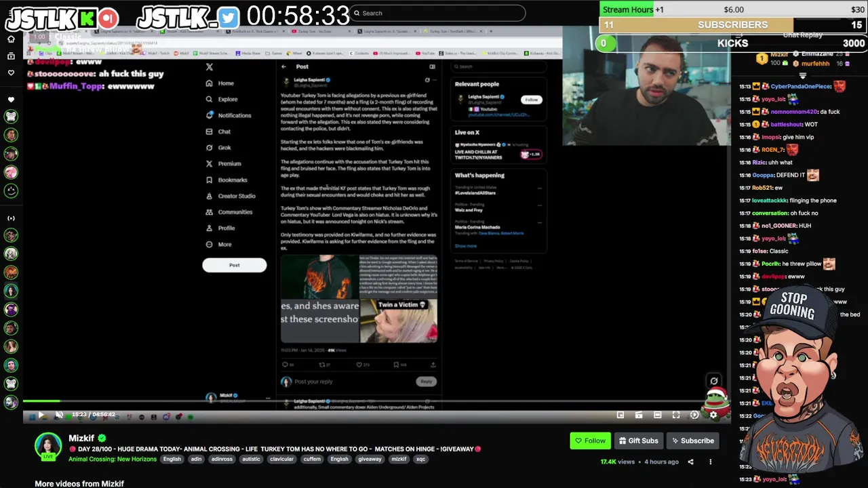Open the Twin a Victim image
Image resolution: width=868 pixels, height=488 pixels.
(399, 321)
